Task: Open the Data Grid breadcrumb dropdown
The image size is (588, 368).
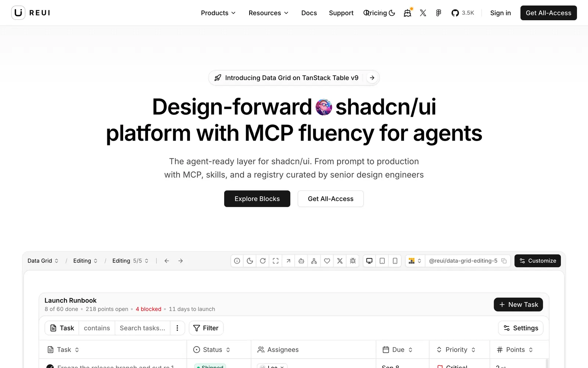Action: 43,261
